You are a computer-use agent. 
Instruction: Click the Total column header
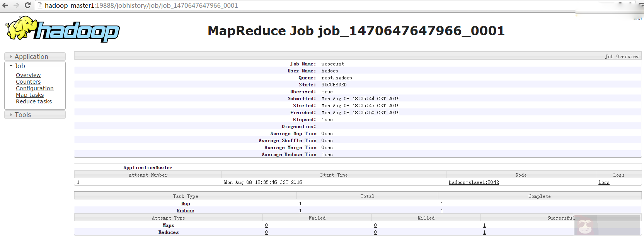(x=367, y=196)
